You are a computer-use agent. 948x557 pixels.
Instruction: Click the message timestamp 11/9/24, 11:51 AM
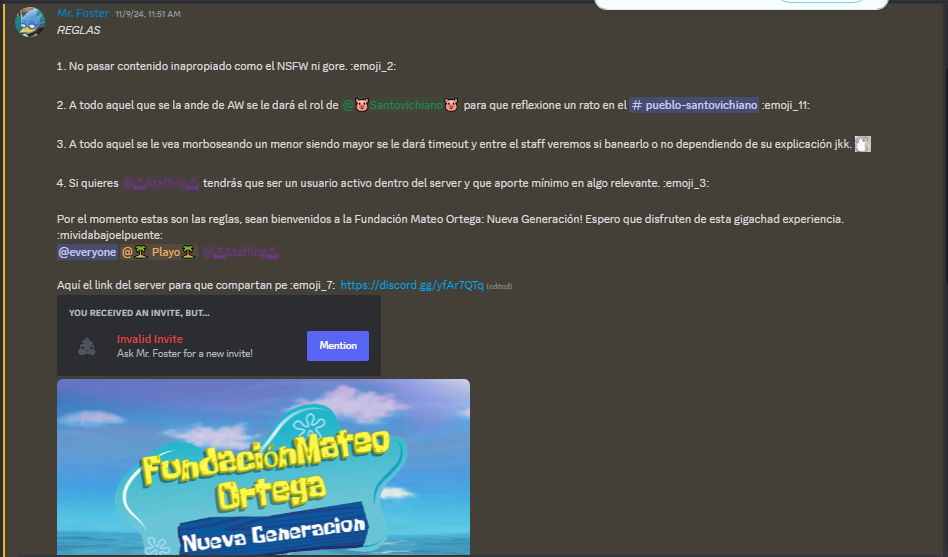(148, 14)
